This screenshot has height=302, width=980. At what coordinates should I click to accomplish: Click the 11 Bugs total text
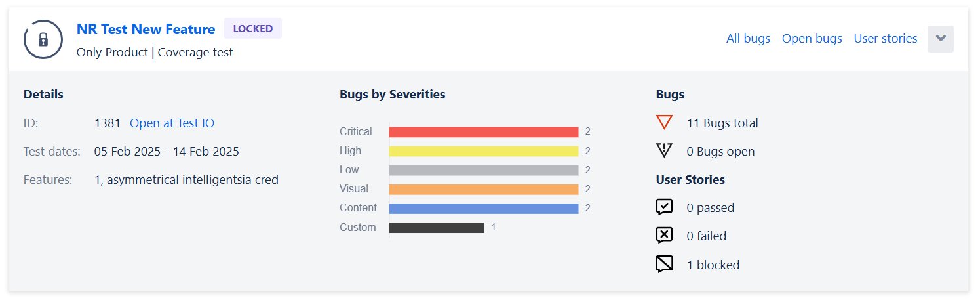click(722, 123)
